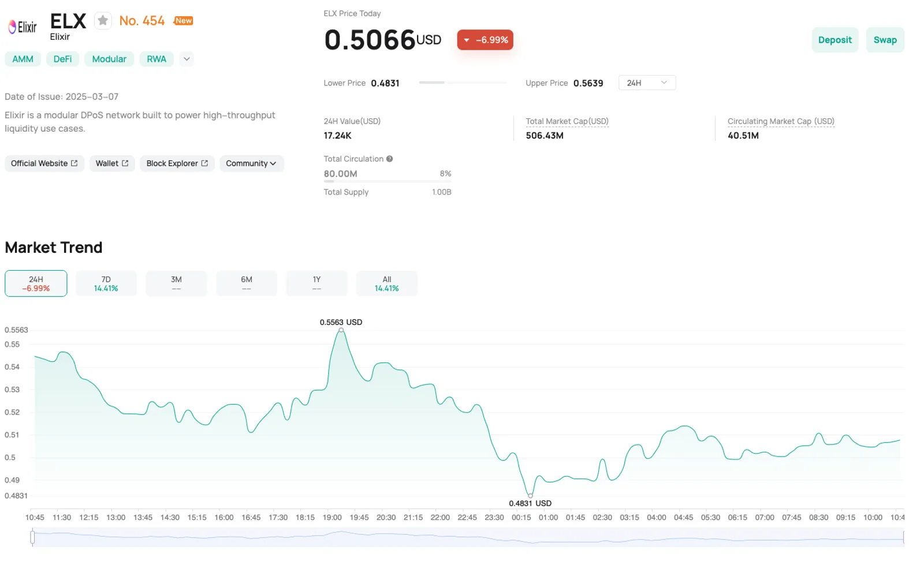Click the Swap button
Screen dimensions: 924x565
885,40
